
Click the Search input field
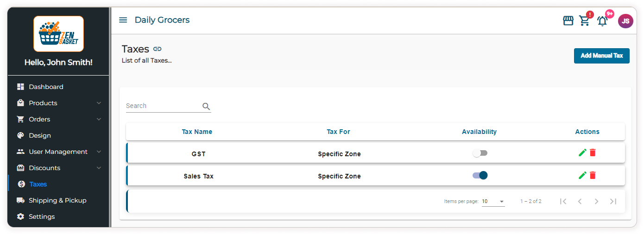click(162, 106)
